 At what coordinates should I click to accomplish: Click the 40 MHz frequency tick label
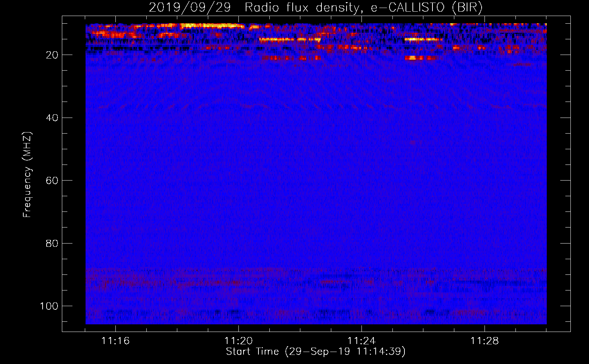click(x=52, y=118)
